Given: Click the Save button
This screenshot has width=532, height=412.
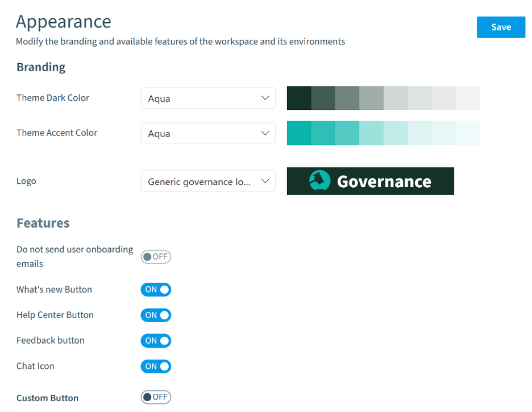Looking at the screenshot, I should 501,27.
